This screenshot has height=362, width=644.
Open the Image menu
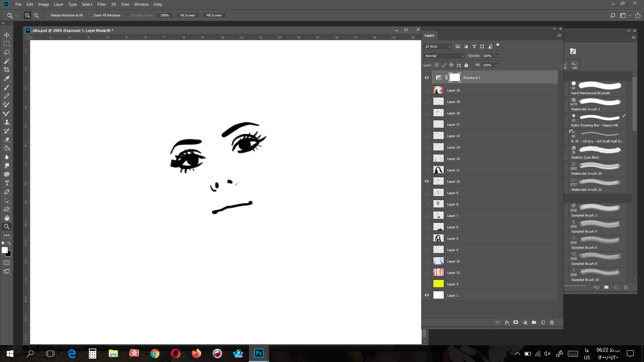[x=44, y=4]
